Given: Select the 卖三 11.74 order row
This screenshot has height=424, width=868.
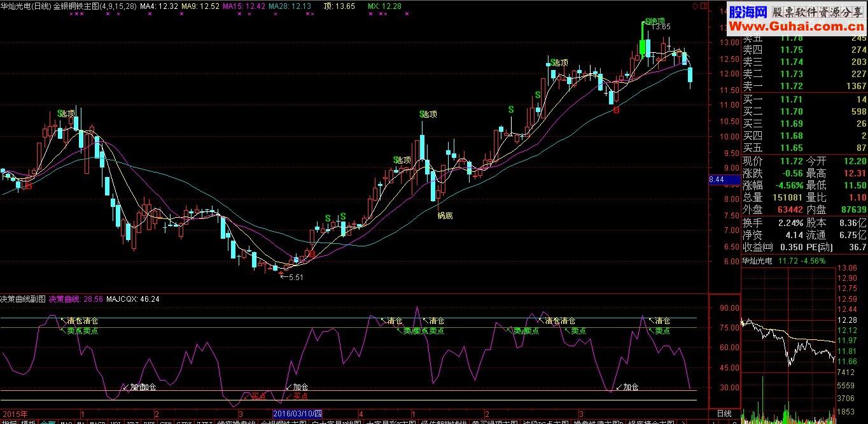Looking at the screenshot, I should (804, 62).
